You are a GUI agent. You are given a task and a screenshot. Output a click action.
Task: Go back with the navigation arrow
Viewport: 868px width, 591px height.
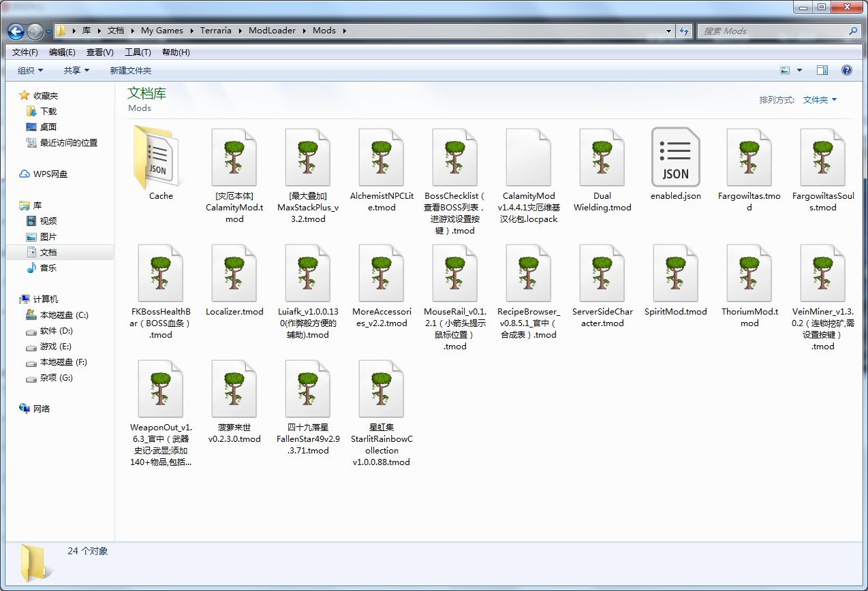pos(16,31)
